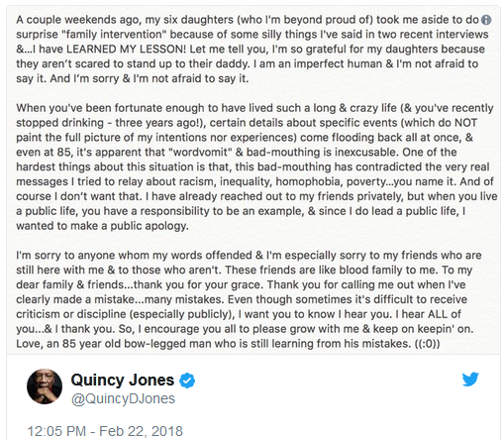The image size is (504, 440).
Task: Click the blue verified badge next to Quincy Jones
Action: pos(187,381)
